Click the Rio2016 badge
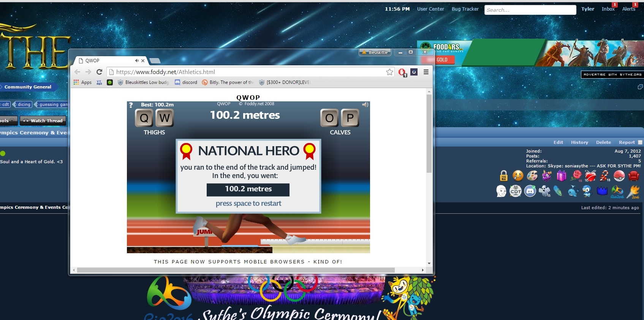644x320 pixels. pos(617,192)
